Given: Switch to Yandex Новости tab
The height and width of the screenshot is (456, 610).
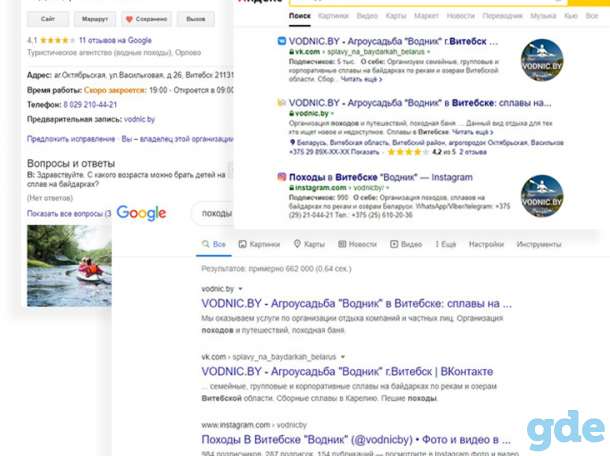Looking at the screenshot, I should click(x=461, y=16).
